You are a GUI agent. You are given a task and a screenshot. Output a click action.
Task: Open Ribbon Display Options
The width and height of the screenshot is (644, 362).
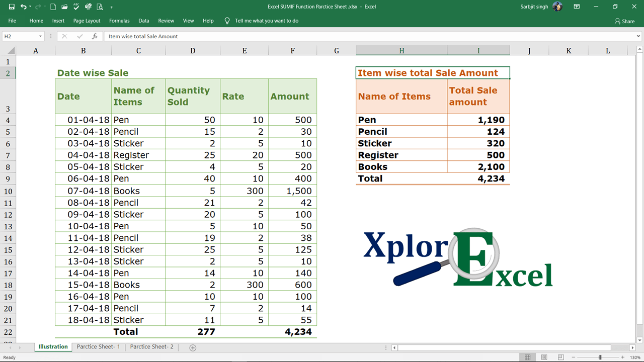click(577, 7)
